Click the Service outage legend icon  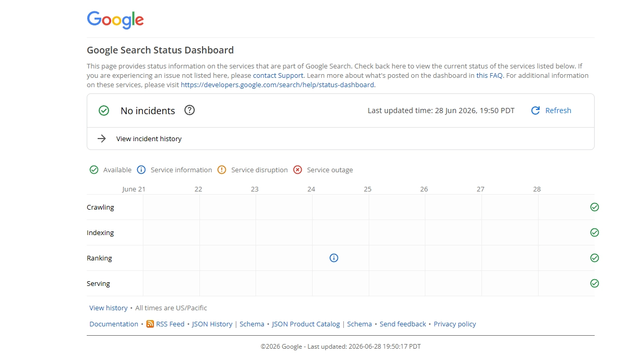(x=298, y=170)
